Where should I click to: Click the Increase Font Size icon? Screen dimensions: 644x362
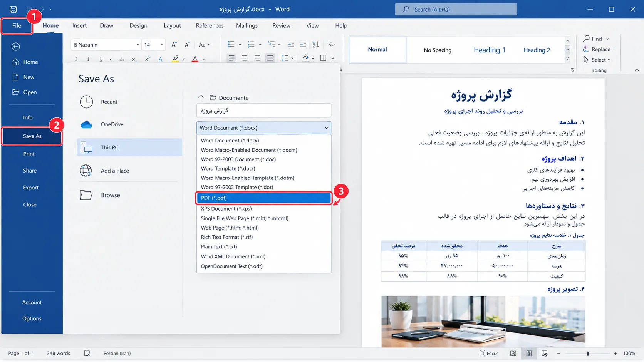click(x=174, y=45)
